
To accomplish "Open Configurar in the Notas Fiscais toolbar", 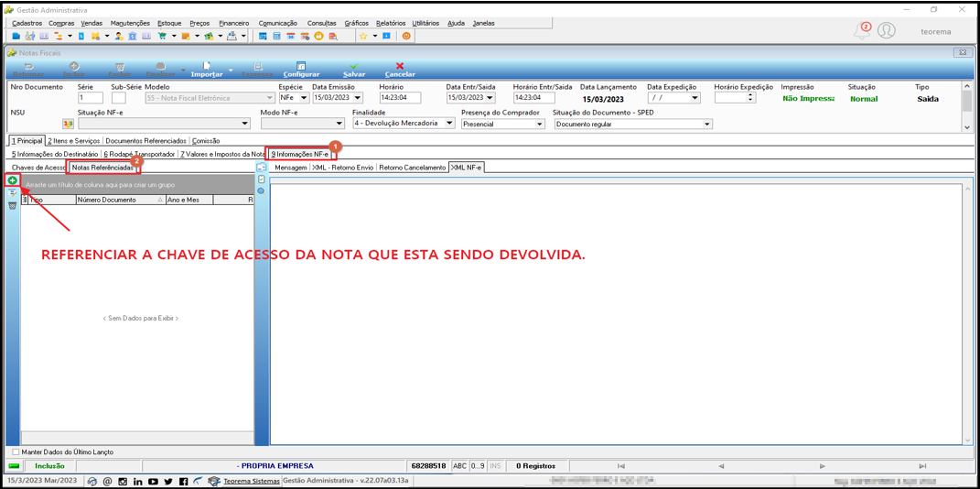I will click(x=301, y=70).
